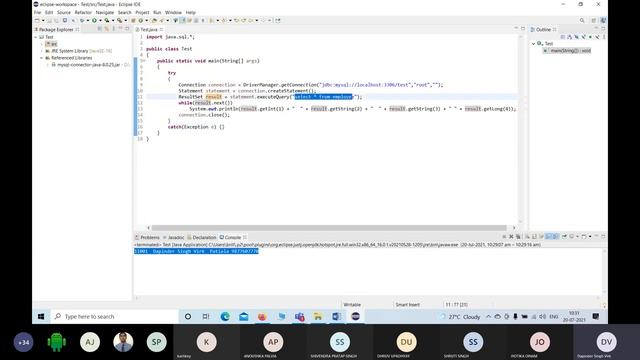Screen dimensions: 640x360
Task: Select the Java perspective icon
Action: [x=603, y=20]
